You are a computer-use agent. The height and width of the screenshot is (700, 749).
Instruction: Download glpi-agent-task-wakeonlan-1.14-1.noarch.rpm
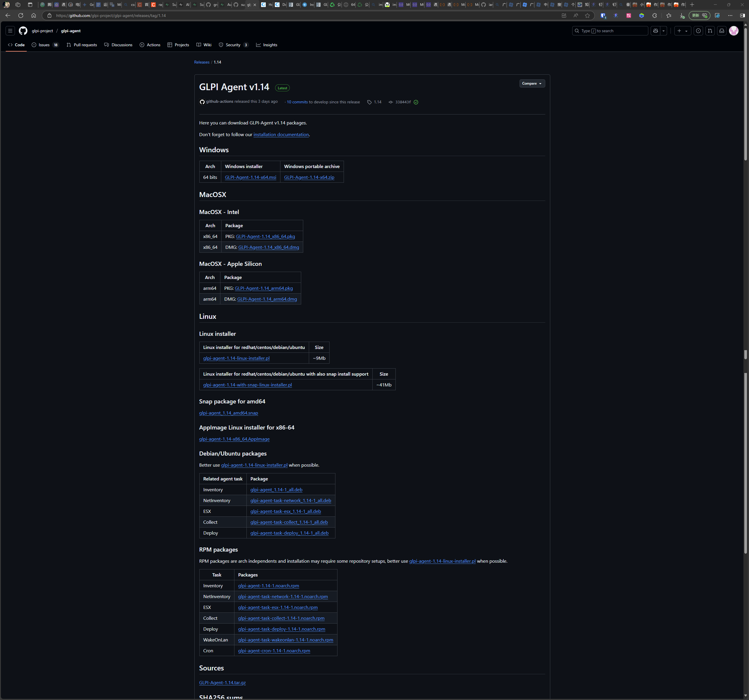click(285, 640)
